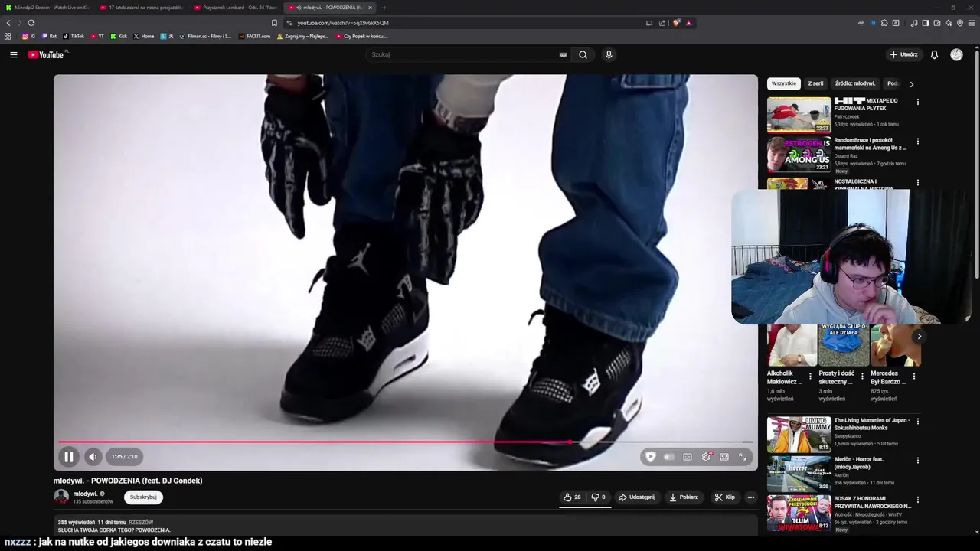This screenshot has width=980, height=551.
Task: Open Brave Rewards triangle icon
Action: [x=689, y=23]
